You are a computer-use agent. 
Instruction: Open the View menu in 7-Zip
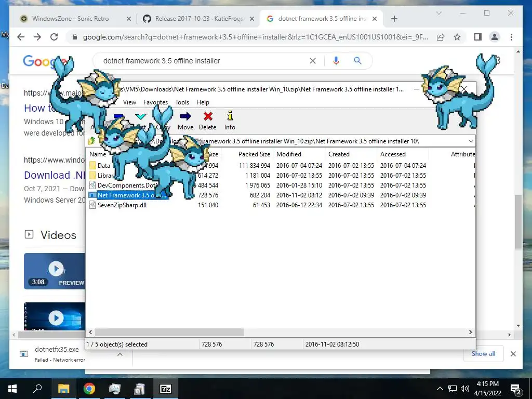(x=129, y=102)
